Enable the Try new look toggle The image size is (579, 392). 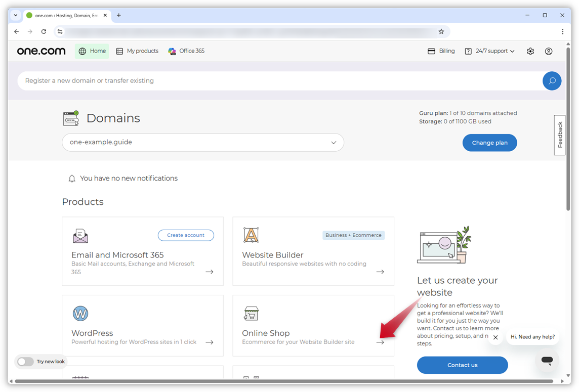(x=25, y=362)
